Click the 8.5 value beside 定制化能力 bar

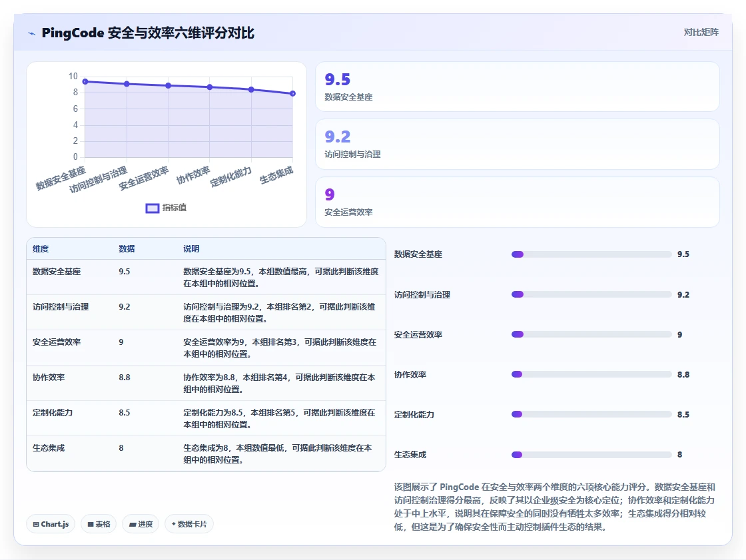(x=683, y=414)
